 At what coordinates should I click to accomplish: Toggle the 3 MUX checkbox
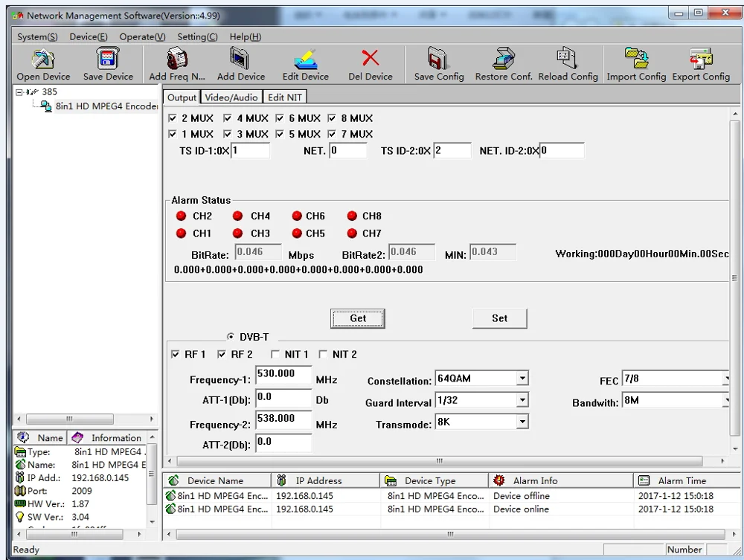point(227,134)
